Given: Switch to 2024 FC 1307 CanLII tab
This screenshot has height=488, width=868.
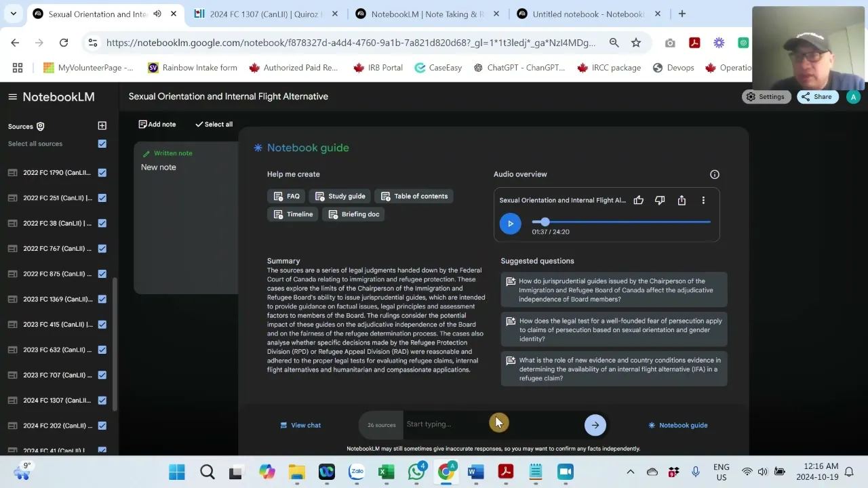Looking at the screenshot, I should [x=266, y=14].
